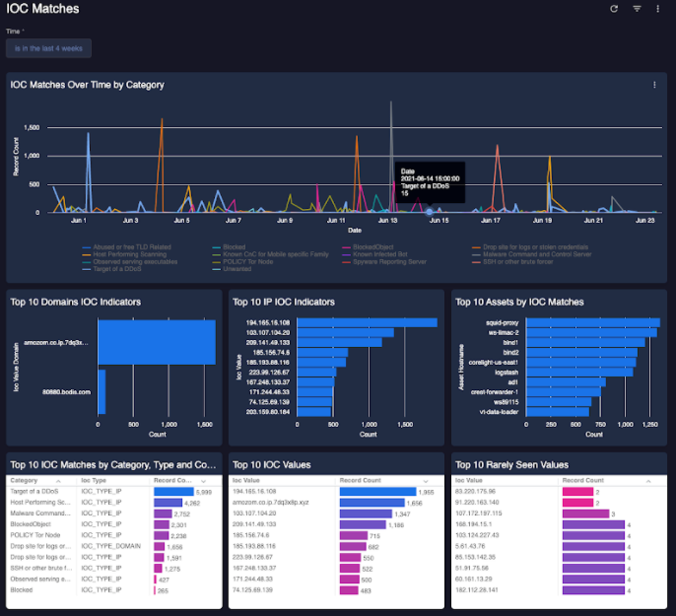Toggle the Spyware Reporting Server legend series

[384, 261]
